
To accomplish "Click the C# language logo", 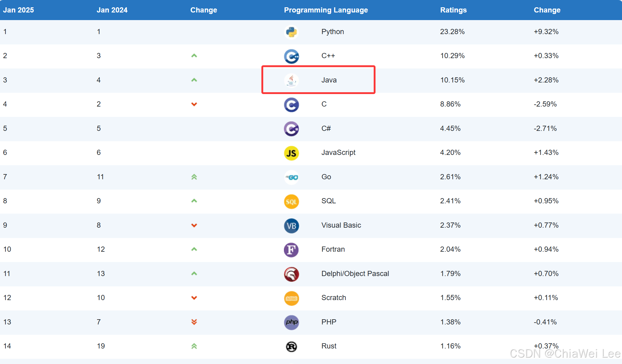I will point(291,129).
